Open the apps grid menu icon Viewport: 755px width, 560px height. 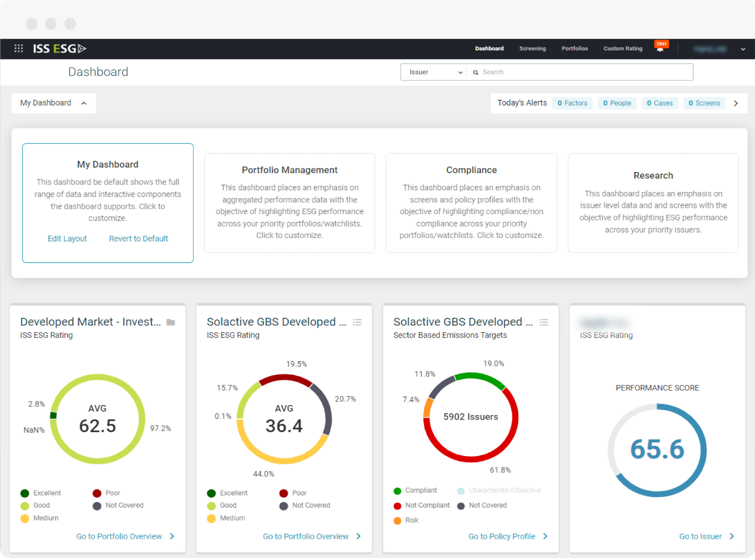(x=18, y=48)
